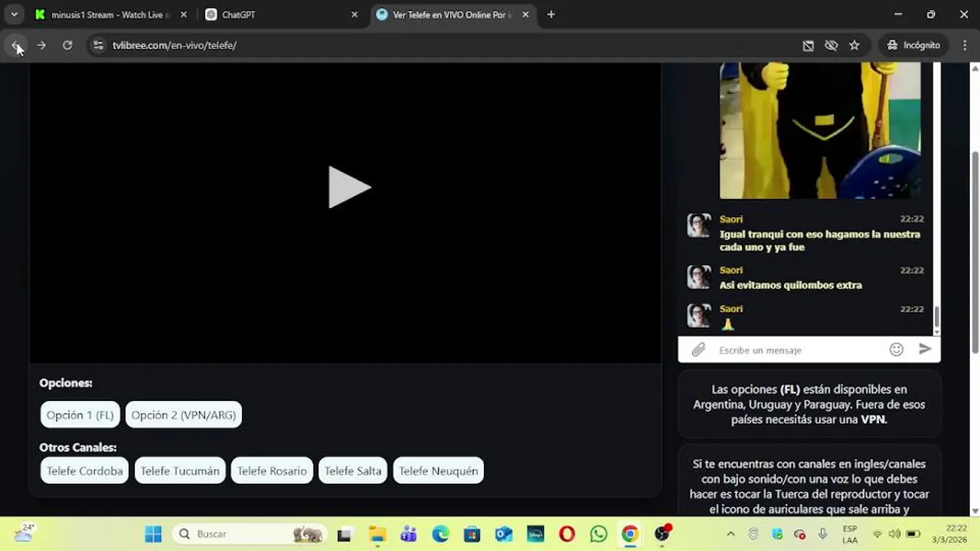The image size is (980, 551).
Task: Switch to the minusis1 Stream tab
Action: click(109, 15)
